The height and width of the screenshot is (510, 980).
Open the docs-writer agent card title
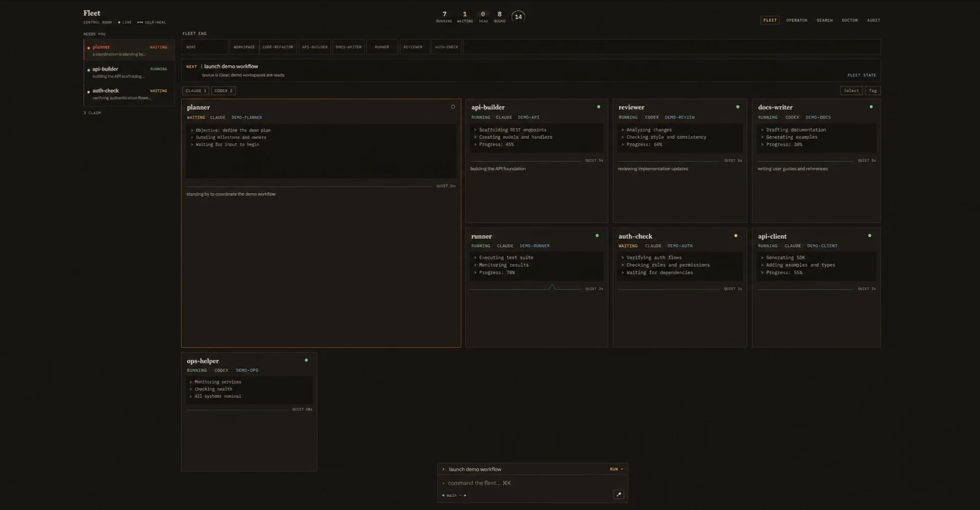[775, 108]
